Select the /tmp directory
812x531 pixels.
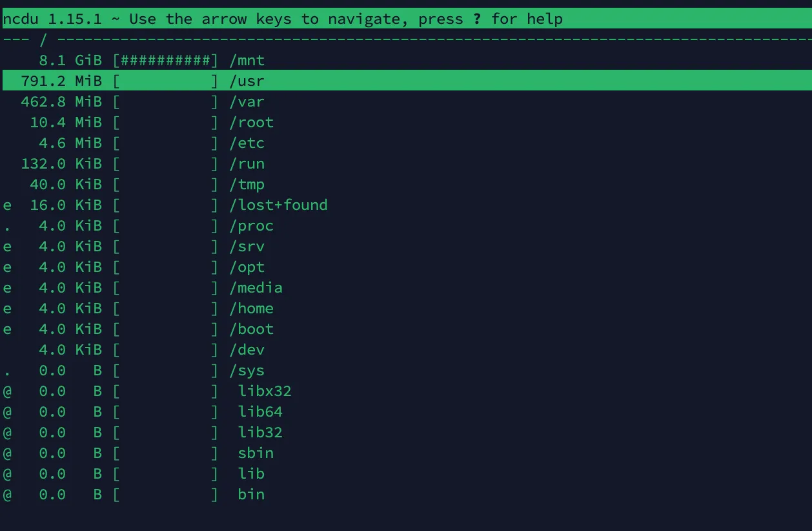click(247, 185)
